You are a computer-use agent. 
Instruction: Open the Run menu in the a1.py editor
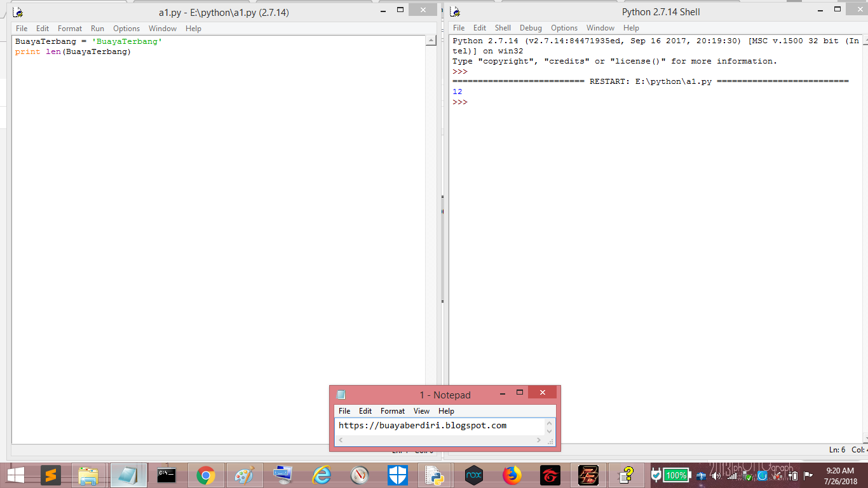click(x=97, y=28)
